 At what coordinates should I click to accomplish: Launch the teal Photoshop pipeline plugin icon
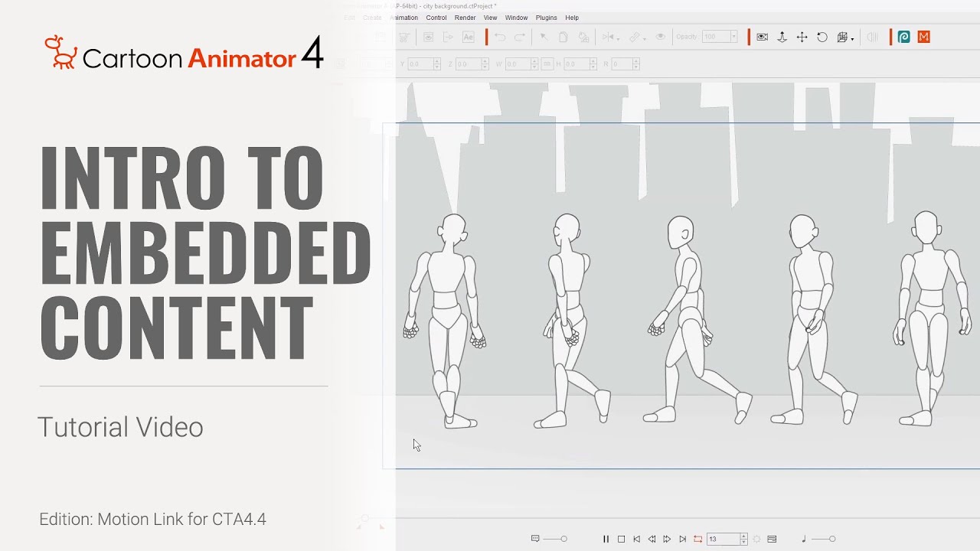[x=903, y=37]
